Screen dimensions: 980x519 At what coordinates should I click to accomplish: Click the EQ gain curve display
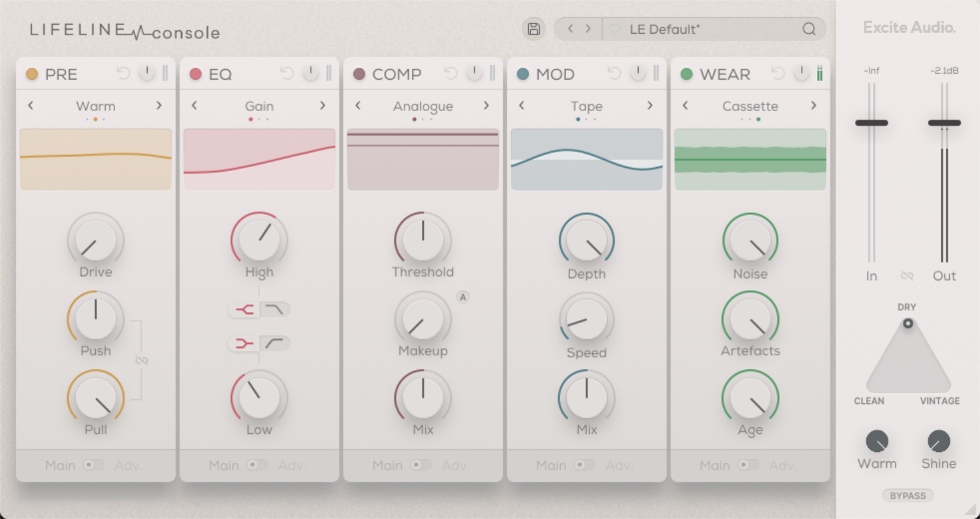(259, 160)
